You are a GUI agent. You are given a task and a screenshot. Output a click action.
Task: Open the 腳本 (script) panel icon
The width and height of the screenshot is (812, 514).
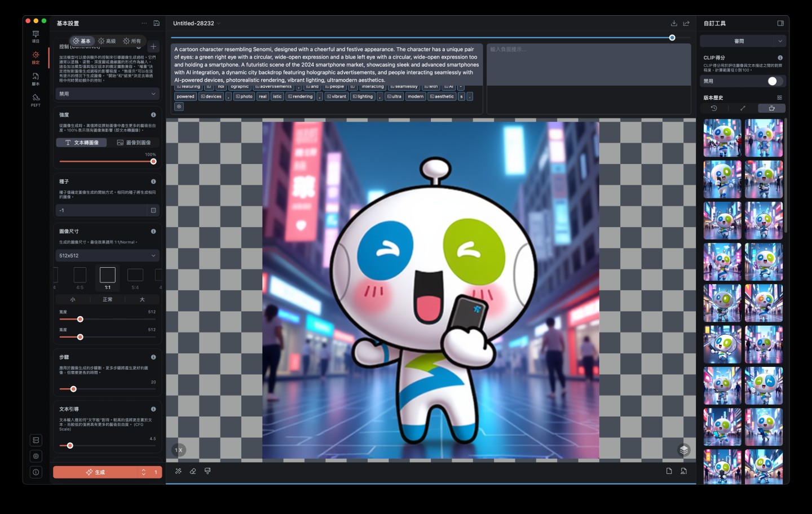(36, 78)
